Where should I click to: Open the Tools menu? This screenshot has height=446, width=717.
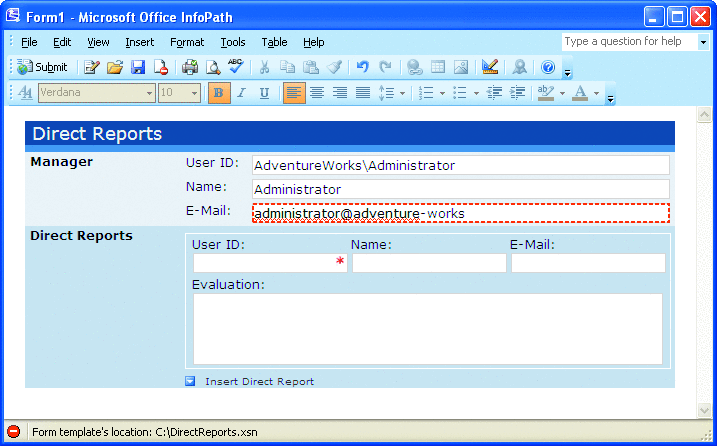coord(233,42)
